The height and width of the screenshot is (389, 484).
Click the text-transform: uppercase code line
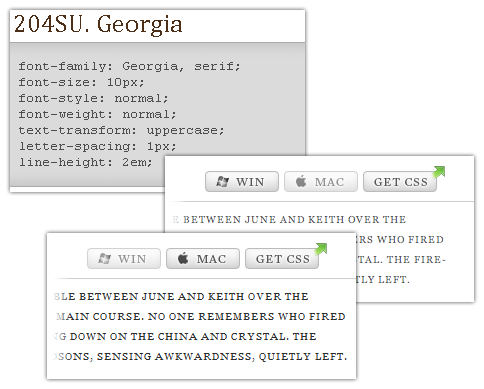click(121, 130)
